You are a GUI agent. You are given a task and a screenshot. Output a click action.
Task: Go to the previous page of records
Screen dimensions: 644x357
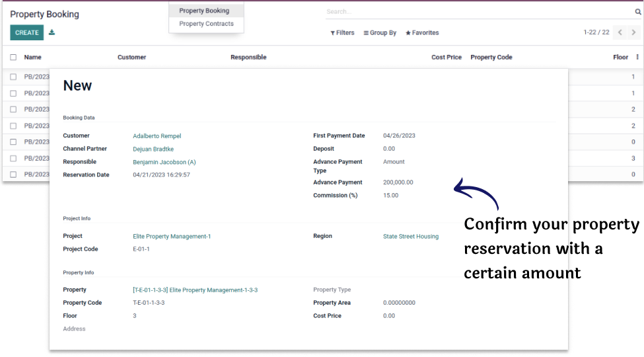point(620,32)
